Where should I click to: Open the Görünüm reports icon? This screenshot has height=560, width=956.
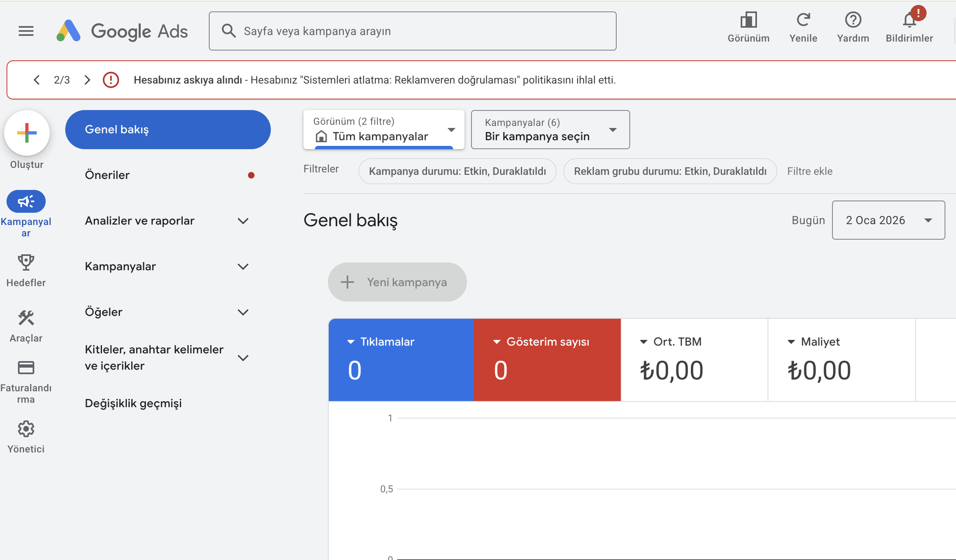[749, 19]
